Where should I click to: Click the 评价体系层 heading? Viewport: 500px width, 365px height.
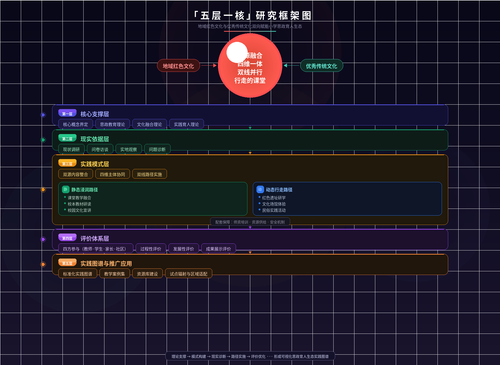point(95,239)
